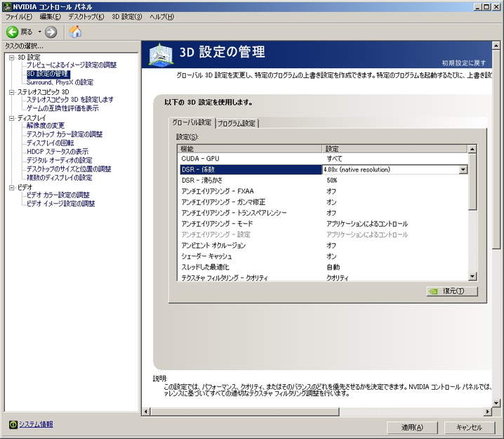Collapse the ディスプレイ tree node
504x439 pixels.
11,118
